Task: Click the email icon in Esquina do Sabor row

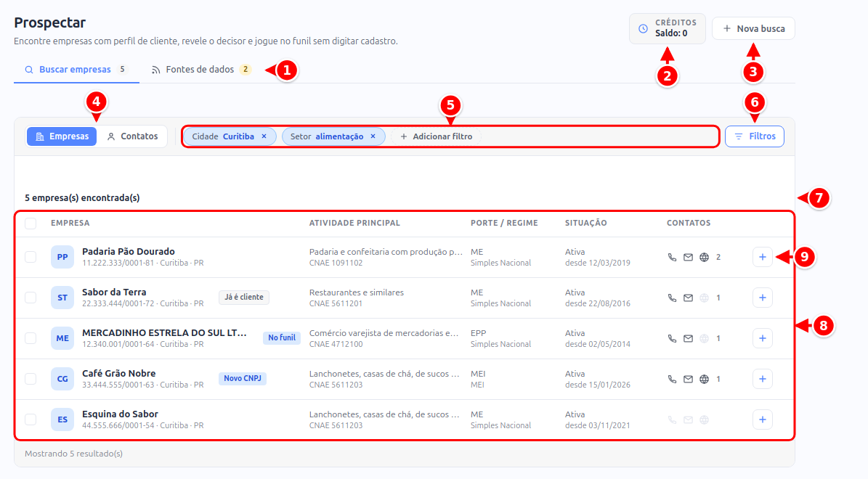Action: 688,419
